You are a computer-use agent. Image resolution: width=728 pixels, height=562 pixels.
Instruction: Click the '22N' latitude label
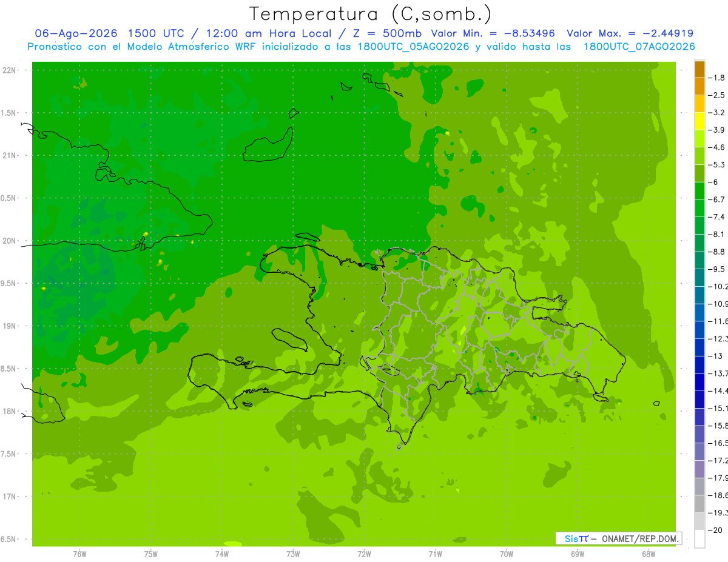[x=10, y=70]
